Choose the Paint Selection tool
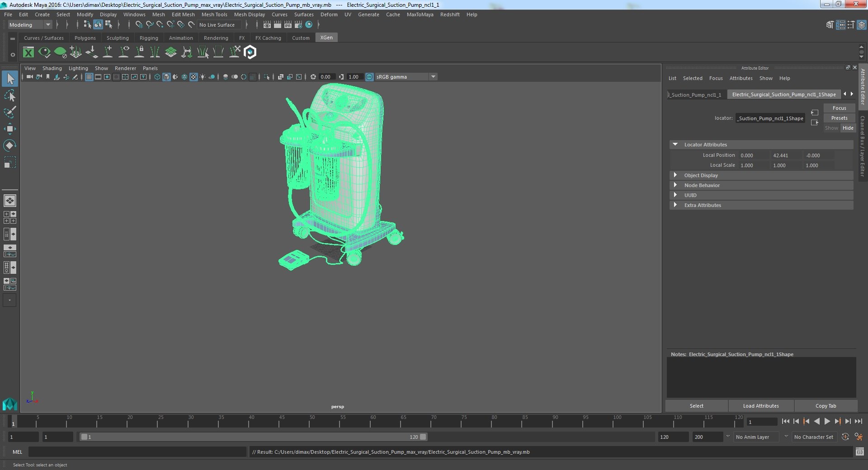Image resolution: width=868 pixels, height=470 pixels. click(9, 112)
